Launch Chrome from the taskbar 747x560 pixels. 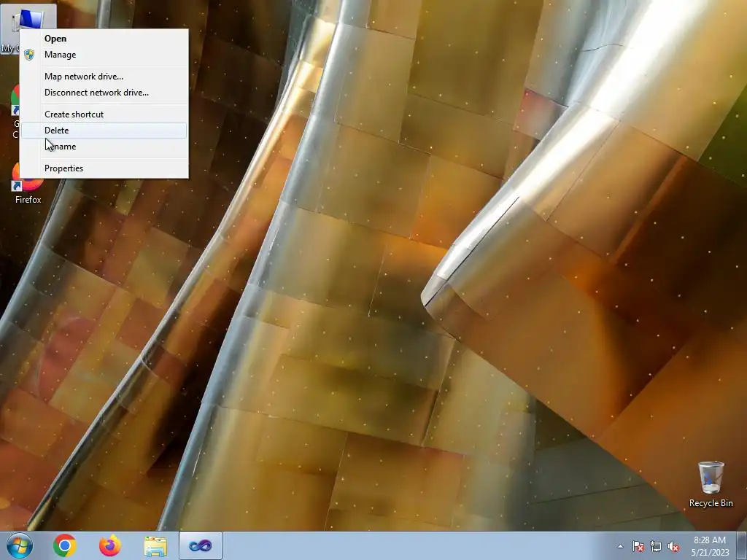click(x=65, y=545)
